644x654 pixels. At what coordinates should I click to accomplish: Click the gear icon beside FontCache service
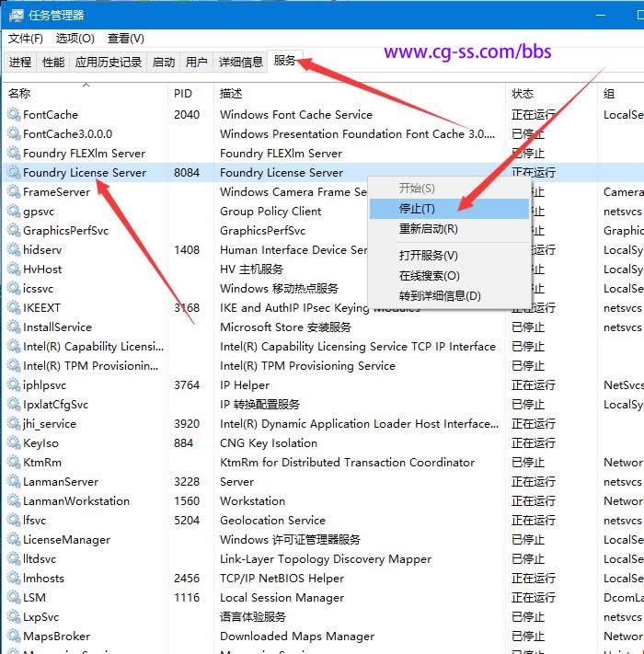(x=14, y=115)
